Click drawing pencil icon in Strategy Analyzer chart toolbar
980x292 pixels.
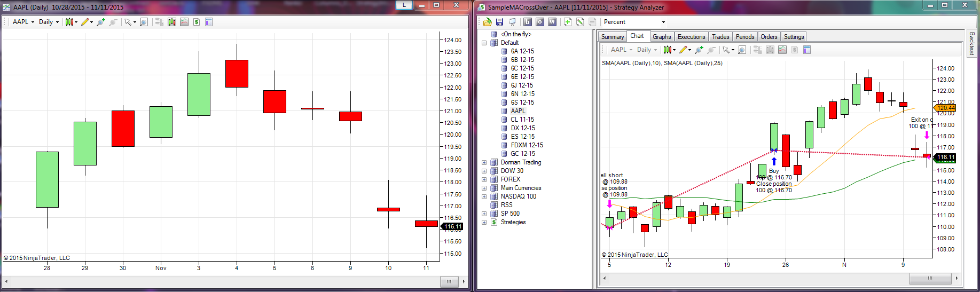[x=685, y=50]
